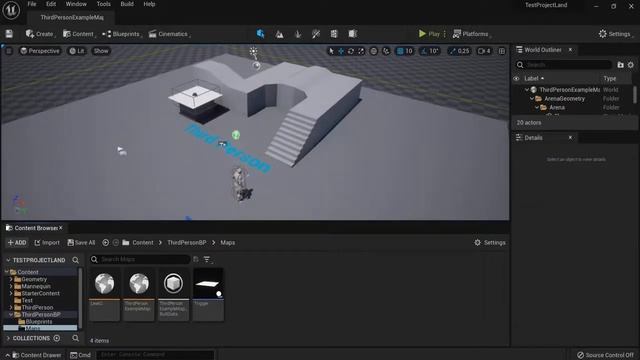640x360 pixels.
Task: Open the Build menu
Action: (x=127, y=4)
